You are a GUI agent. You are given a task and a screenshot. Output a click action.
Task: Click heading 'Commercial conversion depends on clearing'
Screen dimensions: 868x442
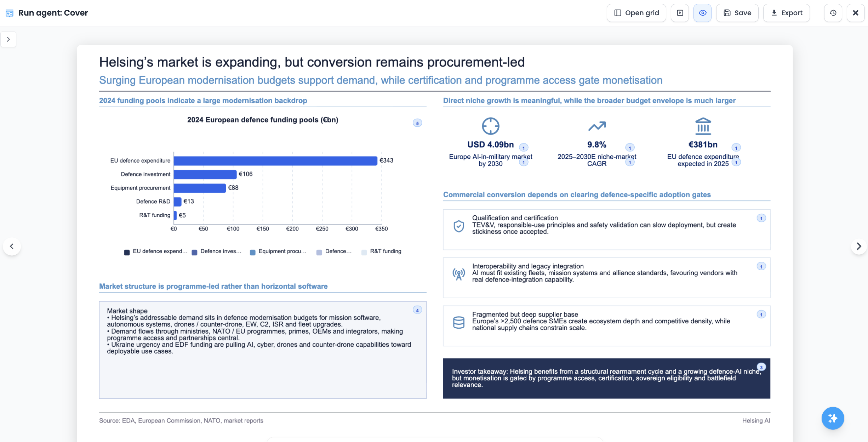[x=577, y=195]
